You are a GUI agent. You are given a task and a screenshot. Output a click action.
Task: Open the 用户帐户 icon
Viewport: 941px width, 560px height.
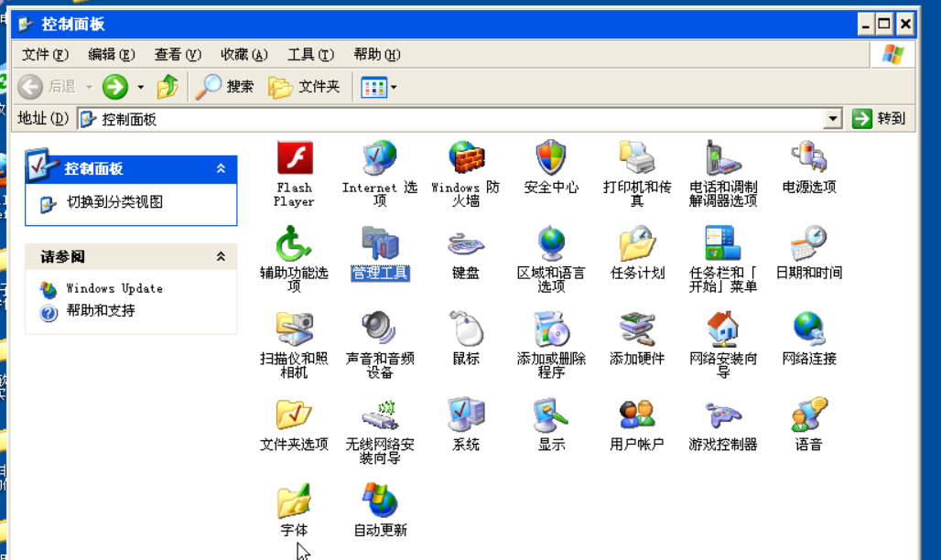click(x=635, y=416)
